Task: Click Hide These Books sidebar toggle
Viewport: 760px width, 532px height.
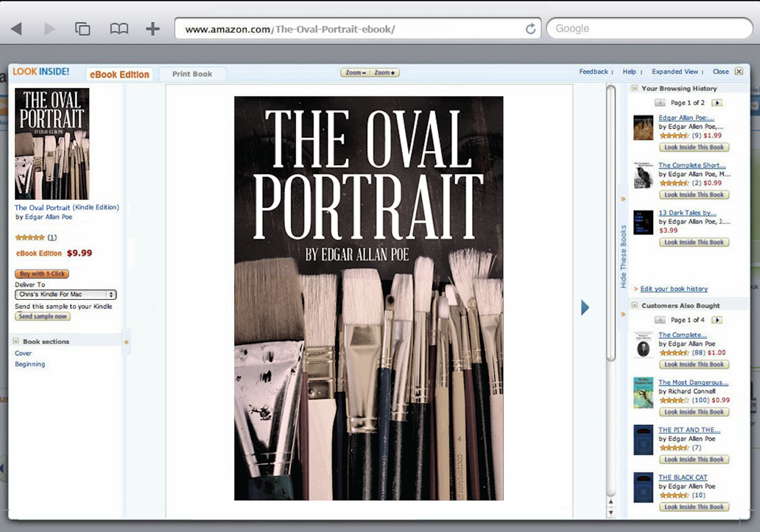Action: pyautogui.click(x=623, y=256)
